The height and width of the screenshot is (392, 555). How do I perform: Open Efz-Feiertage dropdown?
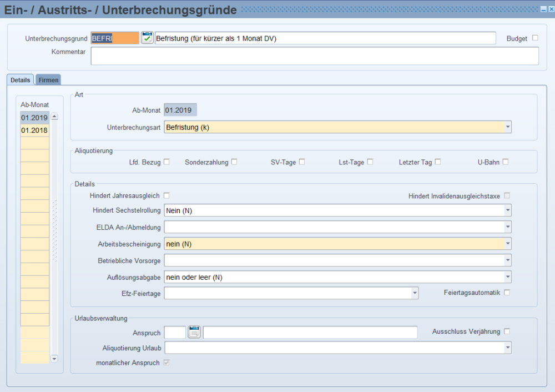415,293
